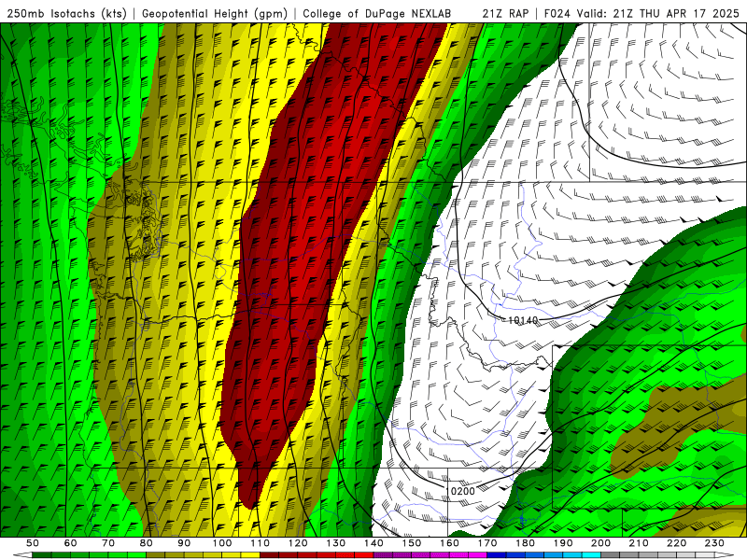
Task: Click the '230' value on the color scale
Action: (715, 543)
